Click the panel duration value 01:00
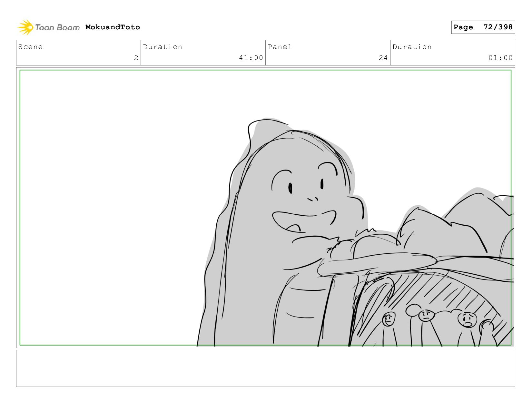This screenshot has height=411, width=532. 500,58
